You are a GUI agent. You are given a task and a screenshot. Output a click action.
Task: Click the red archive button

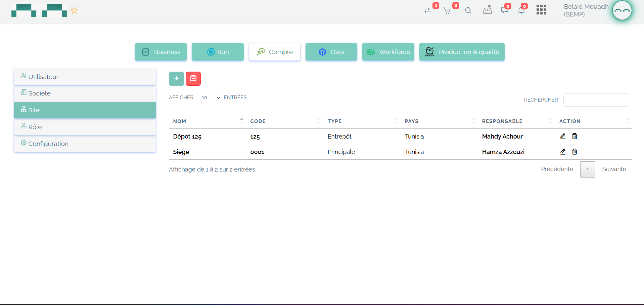pyautogui.click(x=193, y=79)
